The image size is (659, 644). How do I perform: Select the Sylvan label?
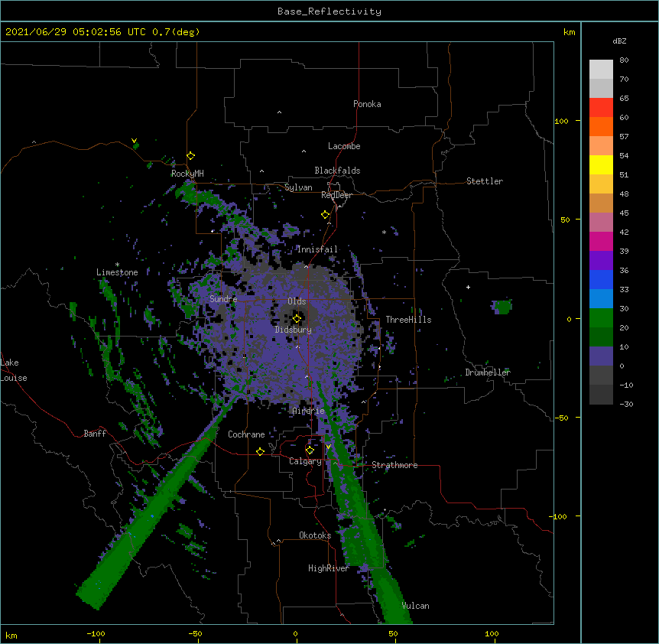(x=298, y=187)
